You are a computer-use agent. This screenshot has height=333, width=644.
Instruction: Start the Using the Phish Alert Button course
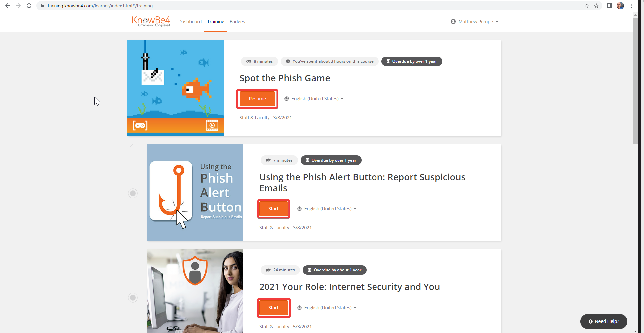[x=273, y=209]
